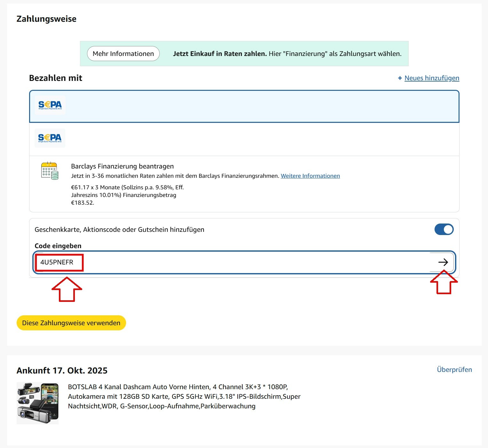Click the plus icon beside Neues hinzufügen
Viewport: 488px width, 448px height.
point(400,78)
